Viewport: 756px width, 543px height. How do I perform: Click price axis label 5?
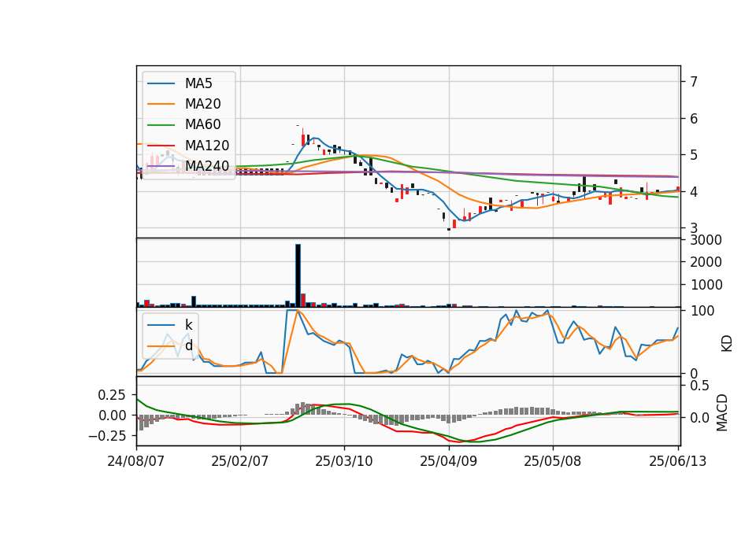694,155
